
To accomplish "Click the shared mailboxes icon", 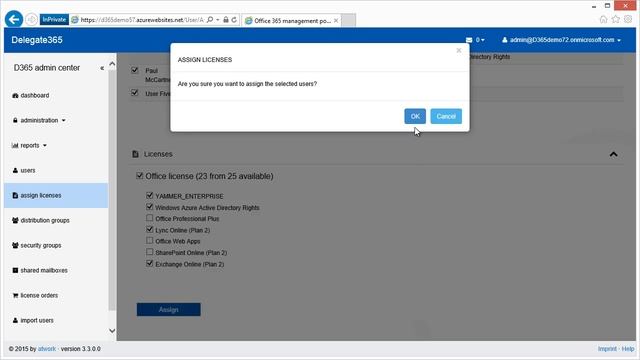I will 15,270.
